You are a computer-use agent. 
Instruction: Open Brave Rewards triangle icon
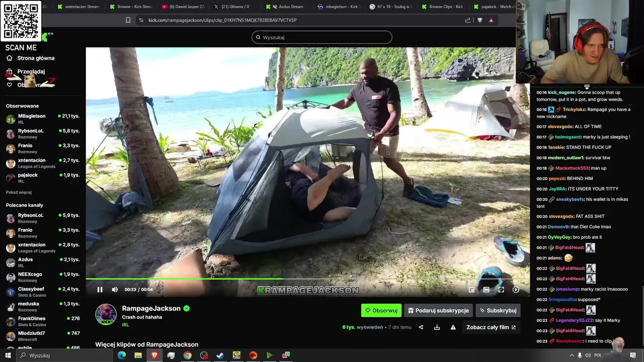491,20
